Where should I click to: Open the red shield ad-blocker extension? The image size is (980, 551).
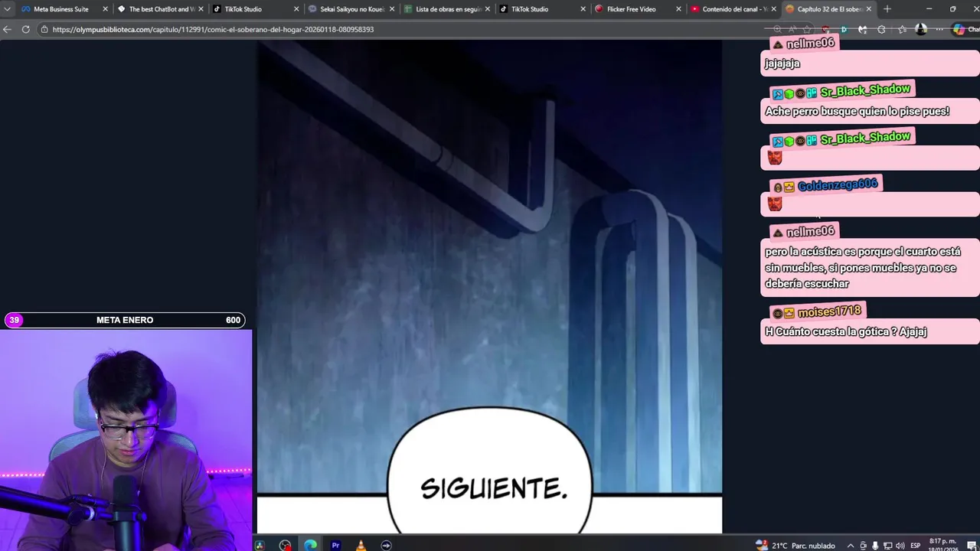click(x=825, y=29)
